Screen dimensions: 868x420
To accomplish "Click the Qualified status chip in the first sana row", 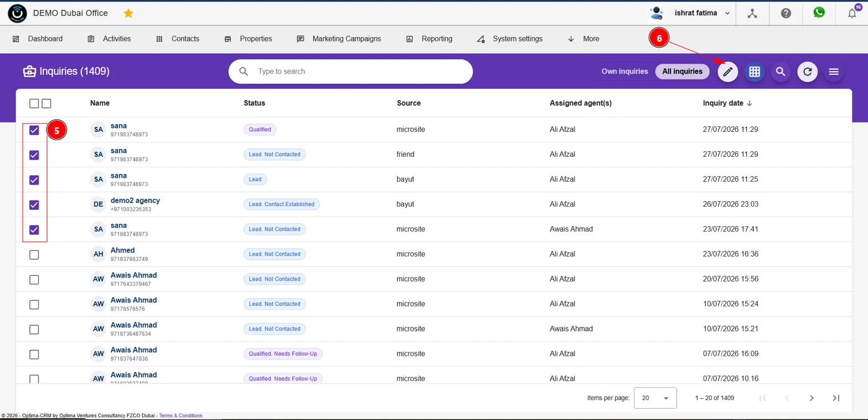I will coord(260,130).
